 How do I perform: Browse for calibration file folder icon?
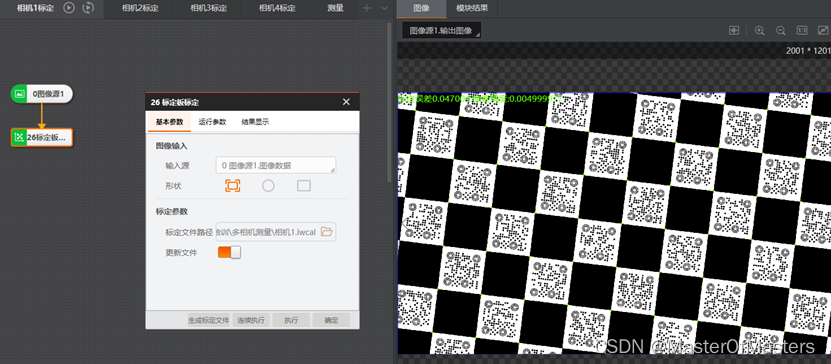point(327,232)
